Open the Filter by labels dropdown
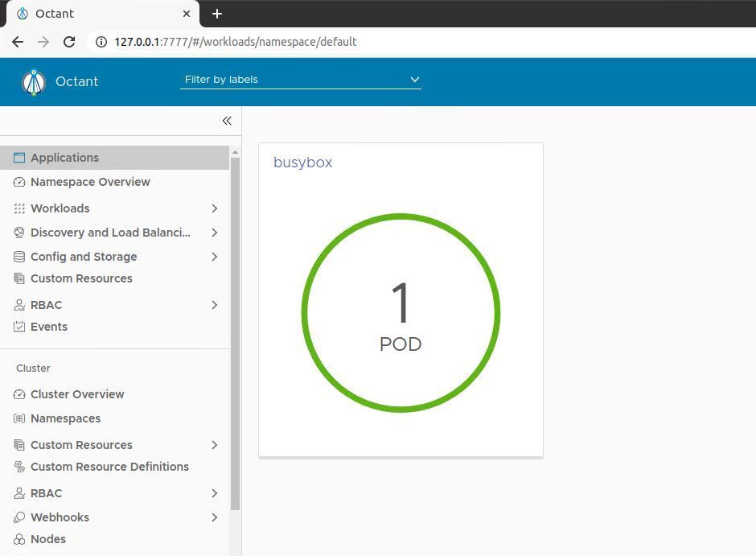This screenshot has width=756, height=556. [x=301, y=79]
